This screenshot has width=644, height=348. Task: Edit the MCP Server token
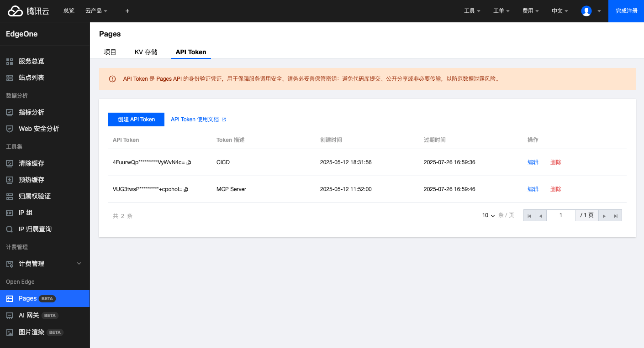pyautogui.click(x=533, y=189)
